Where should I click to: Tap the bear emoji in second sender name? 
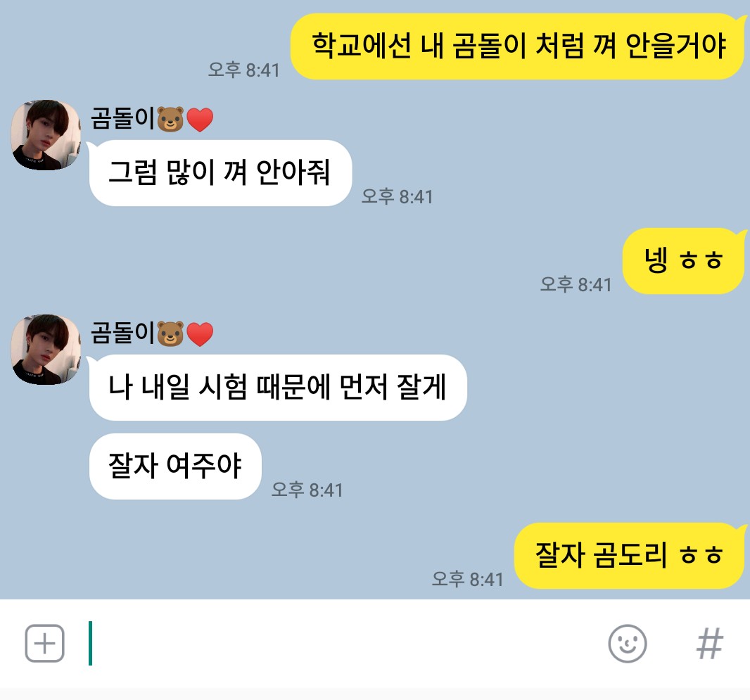point(170,333)
